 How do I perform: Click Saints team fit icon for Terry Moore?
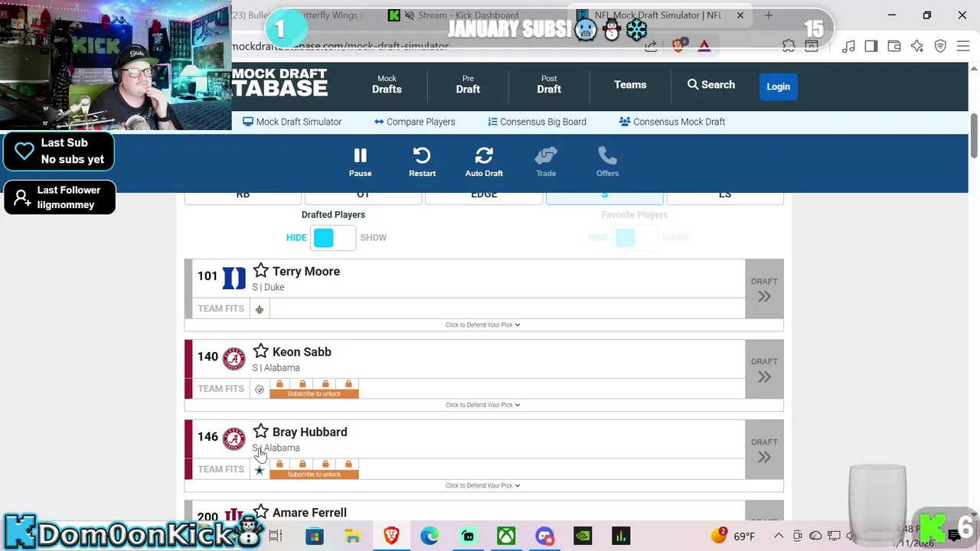260,309
